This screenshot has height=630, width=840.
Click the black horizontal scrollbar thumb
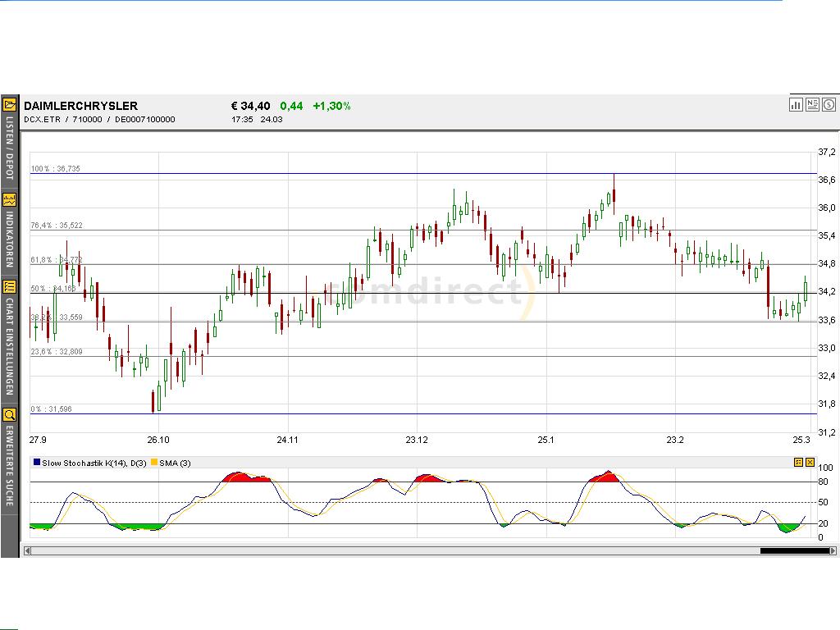tap(794, 550)
